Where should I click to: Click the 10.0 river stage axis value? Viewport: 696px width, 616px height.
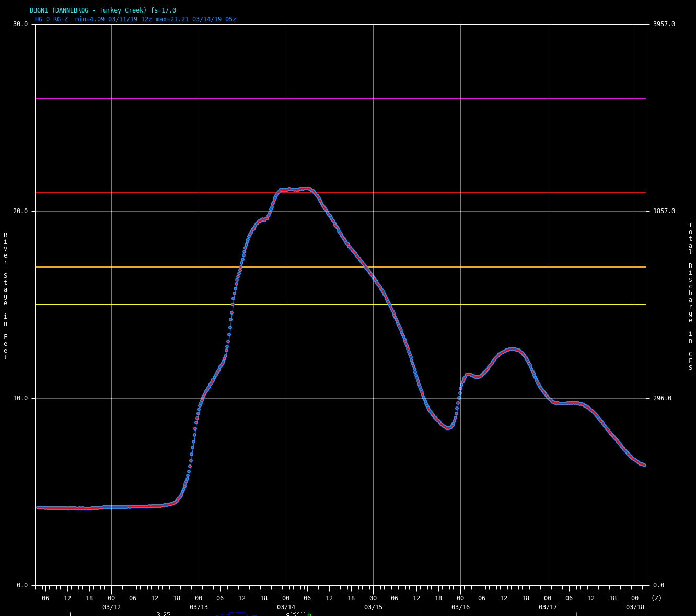[20, 398]
